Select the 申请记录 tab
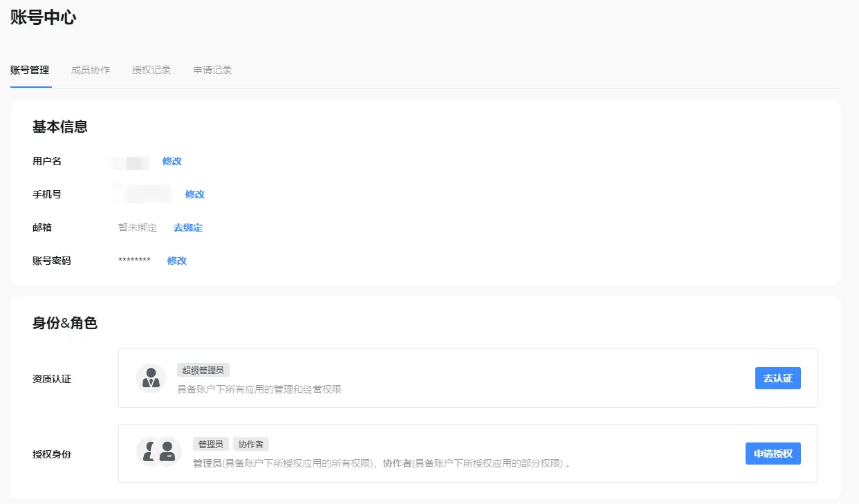859x504 pixels. [x=212, y=70]
